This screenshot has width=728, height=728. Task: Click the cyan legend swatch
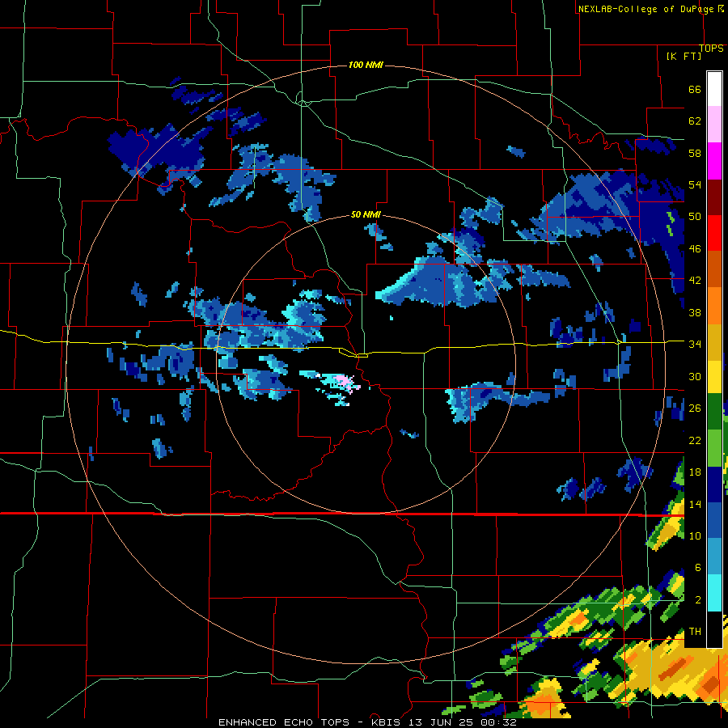point(714,593)
